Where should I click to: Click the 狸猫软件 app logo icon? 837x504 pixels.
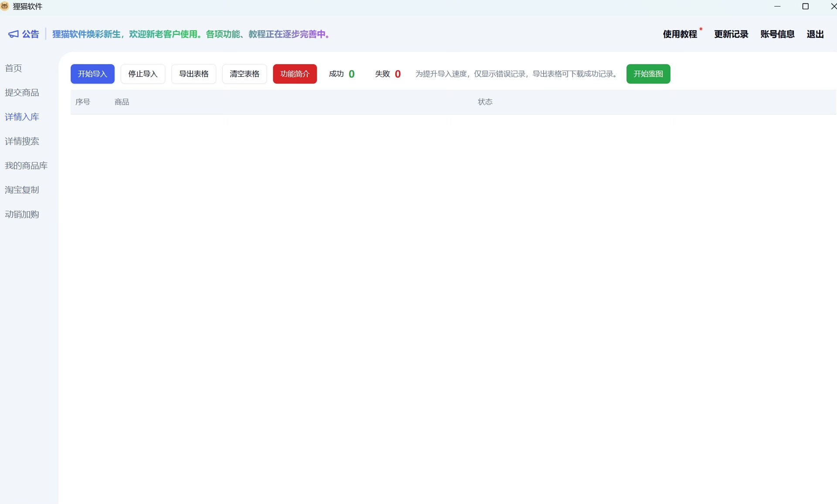pos(5,6)
